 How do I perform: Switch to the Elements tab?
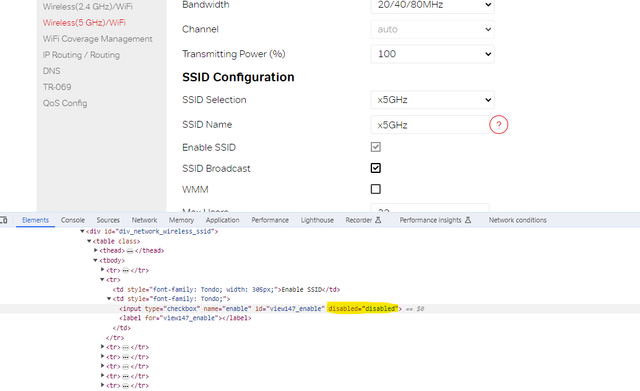coord(36,220)
